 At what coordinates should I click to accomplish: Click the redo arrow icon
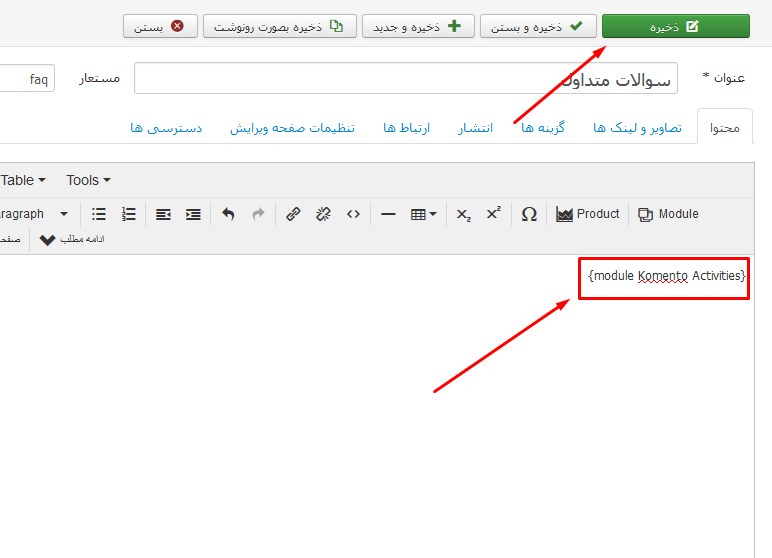pos(258,214)
